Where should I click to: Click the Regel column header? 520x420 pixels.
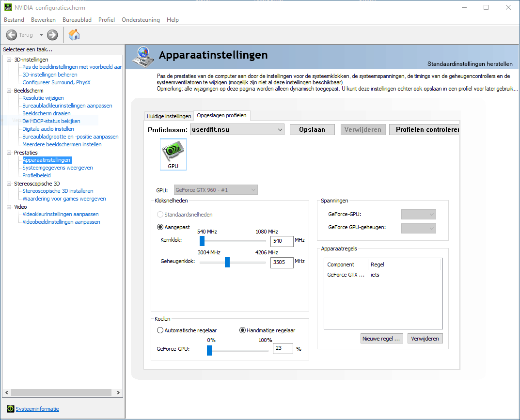point(404,264)
